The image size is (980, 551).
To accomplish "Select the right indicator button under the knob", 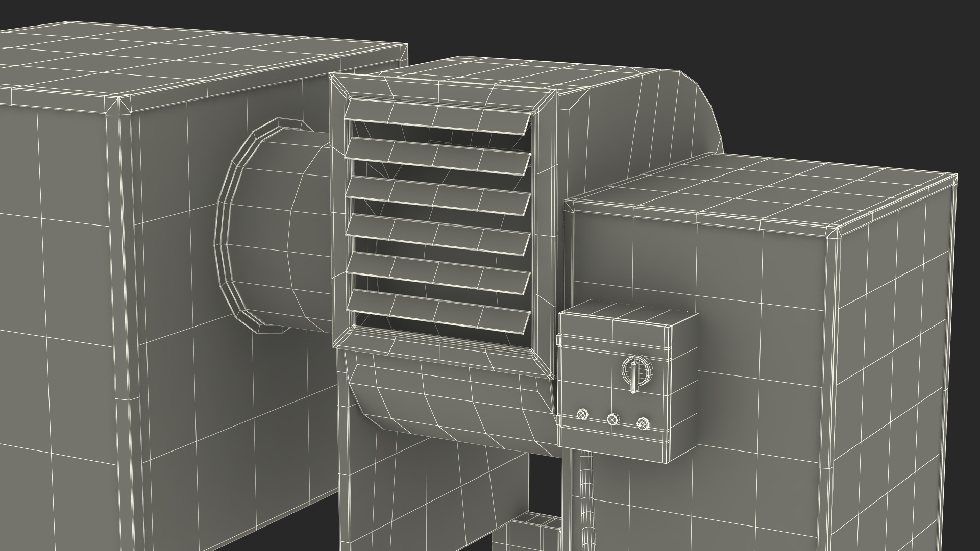I will [x=643, y=424].
